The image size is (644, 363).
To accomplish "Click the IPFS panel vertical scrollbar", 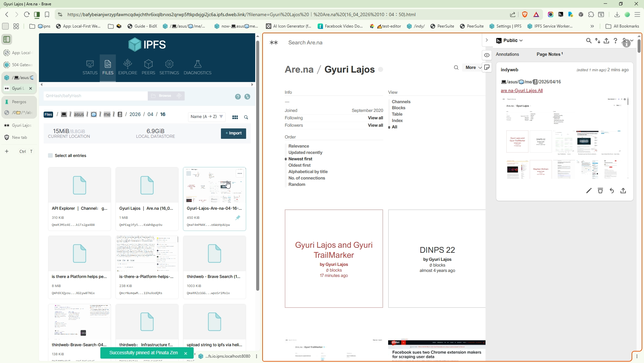I will 258,165.
